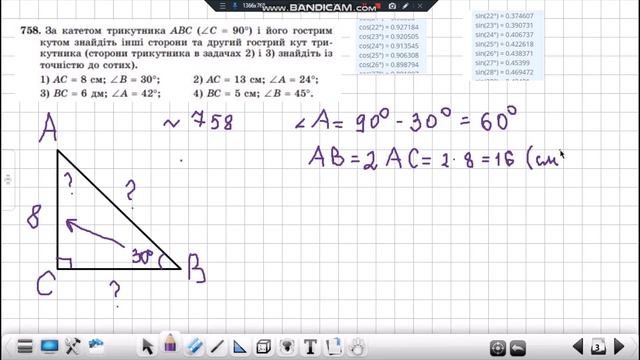
Task: Click sub-problem '4) BC = 5 см; ∠B = 45°'
Action: tap(253, 93)
